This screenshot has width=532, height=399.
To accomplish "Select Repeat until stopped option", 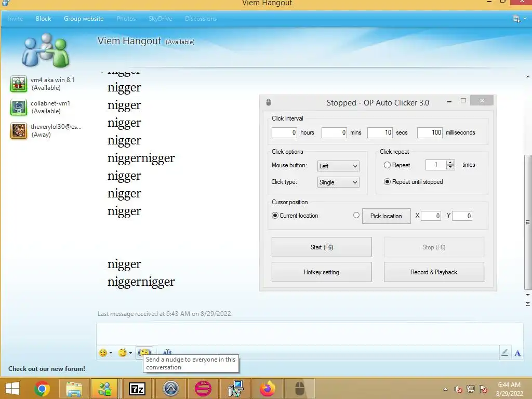I will click(x=387, y=181).
